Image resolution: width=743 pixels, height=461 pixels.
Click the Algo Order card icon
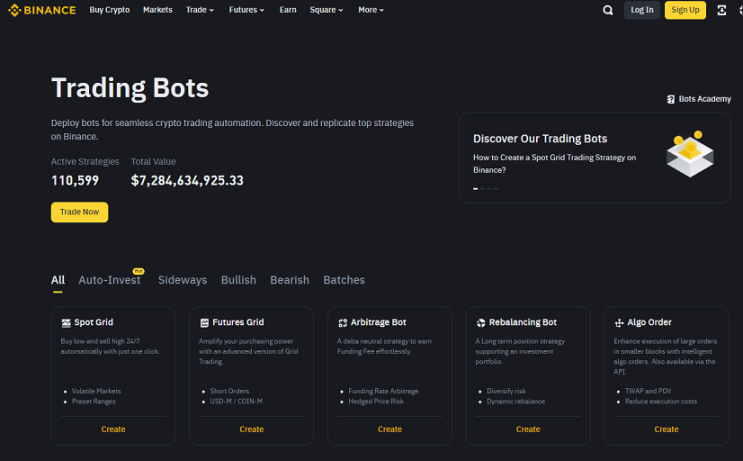619,323
